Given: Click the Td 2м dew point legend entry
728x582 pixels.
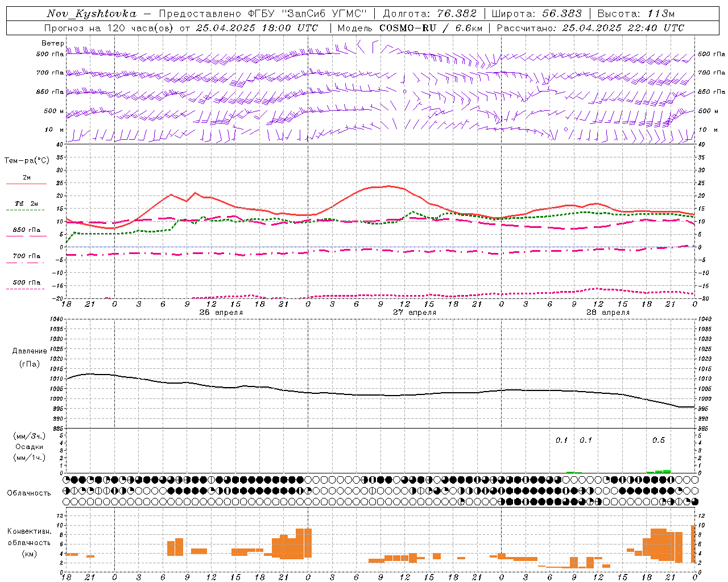Looking at the screenshot, I should pyautogui.click(x=27, y=203).
